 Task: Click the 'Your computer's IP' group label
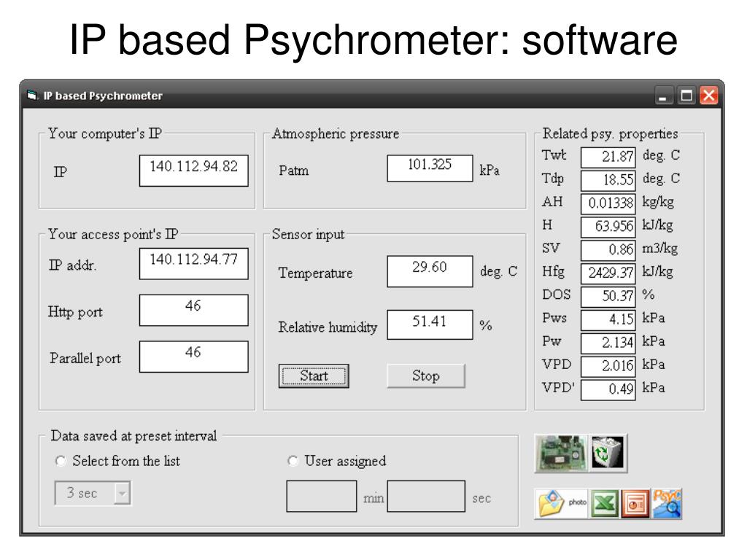(x=105, y=134)
